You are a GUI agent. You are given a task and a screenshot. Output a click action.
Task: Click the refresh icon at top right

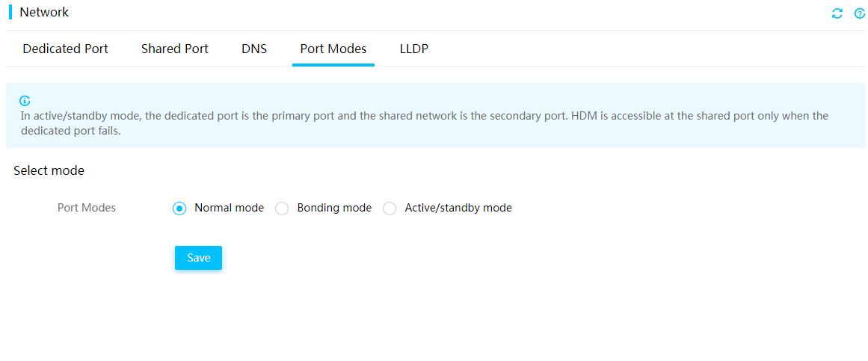tap(837, 13)
